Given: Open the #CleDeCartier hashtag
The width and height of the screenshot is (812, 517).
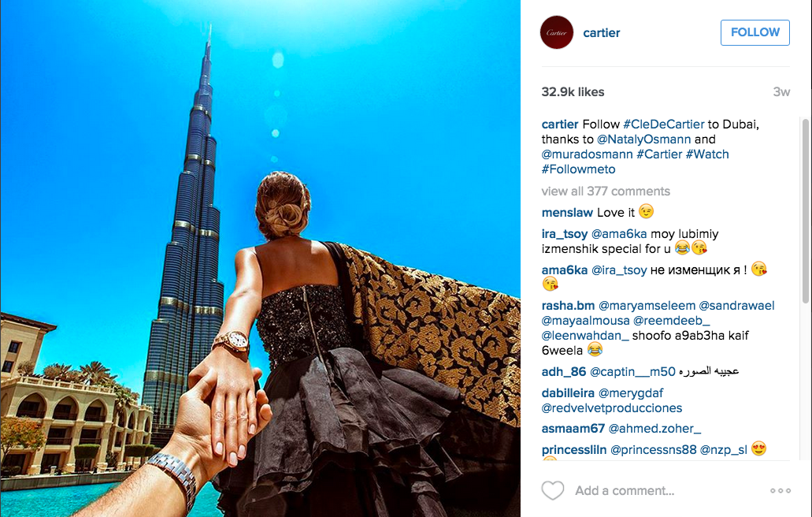Looking at the screenshot, I should click(664, 125).
